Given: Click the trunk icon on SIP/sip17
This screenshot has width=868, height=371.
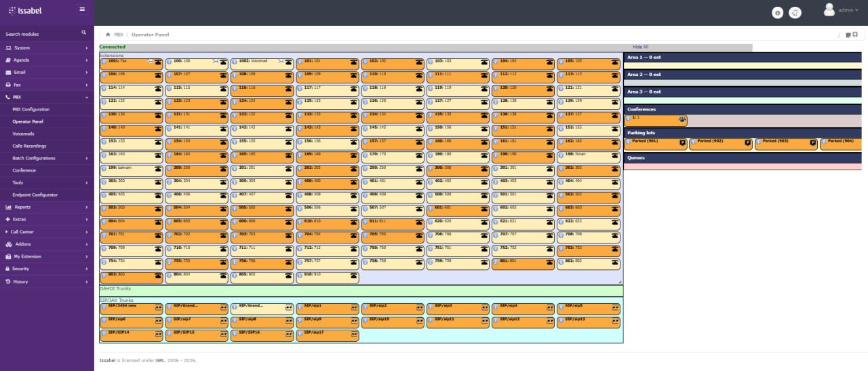Looking at the screenshot, I should pyautogui.click(x=353, y=334).
